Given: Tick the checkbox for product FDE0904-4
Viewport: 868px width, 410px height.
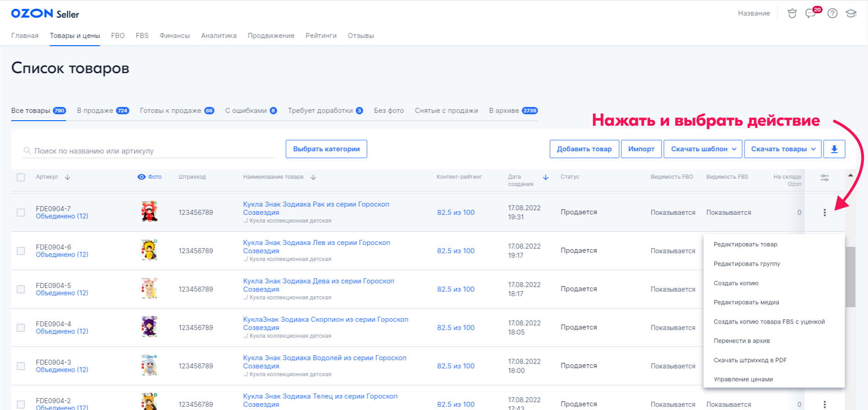Looking at the screenshot, I should tap(21, 328).
